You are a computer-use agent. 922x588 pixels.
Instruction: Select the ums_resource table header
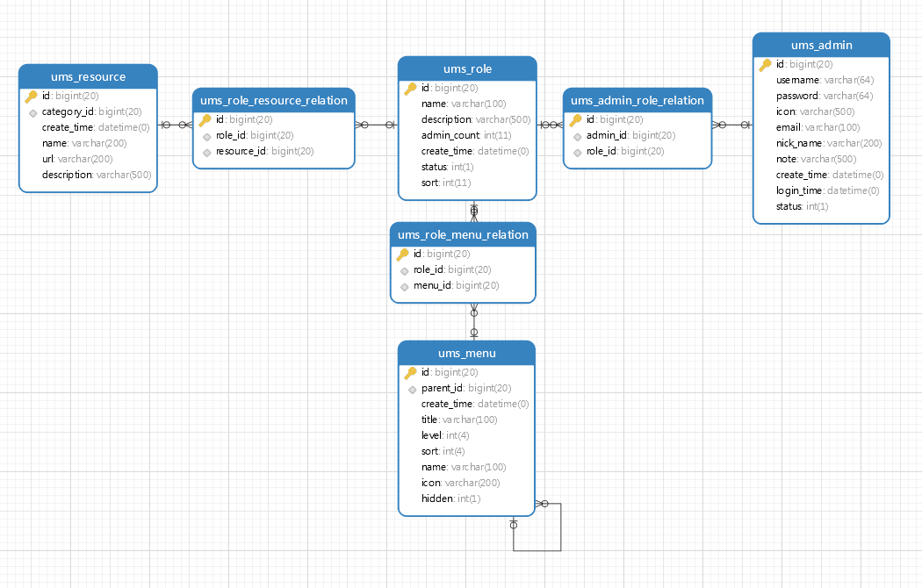(88, 77)
